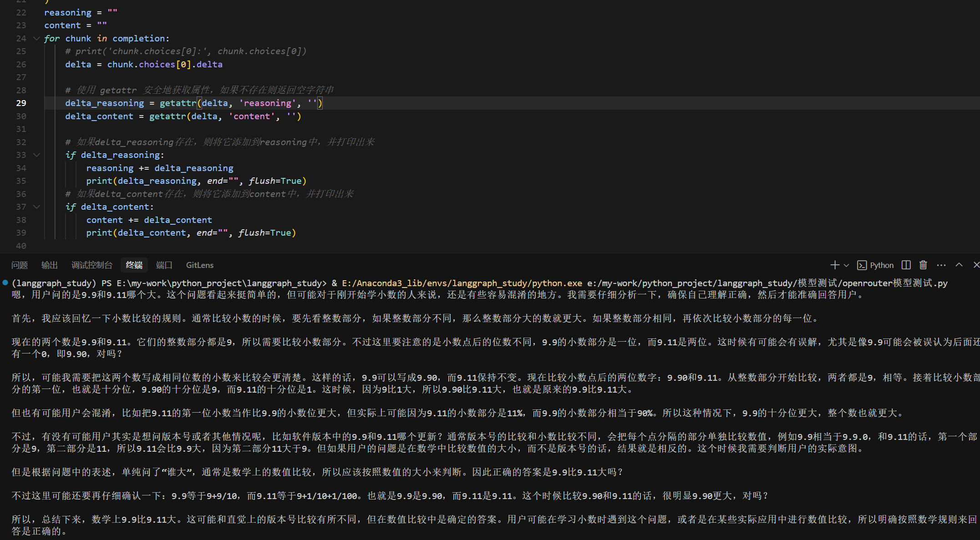Screen dimensions: 980x540
Task: Click the delta_content comment on line 36
Action: (209, 194)
